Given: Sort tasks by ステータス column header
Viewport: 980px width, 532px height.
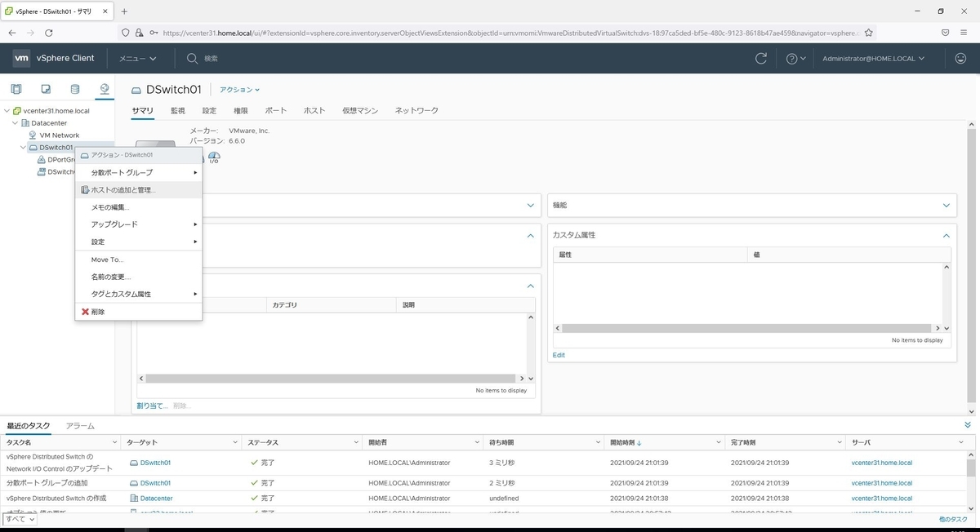Looking at the screenshot, I should 263,442.
